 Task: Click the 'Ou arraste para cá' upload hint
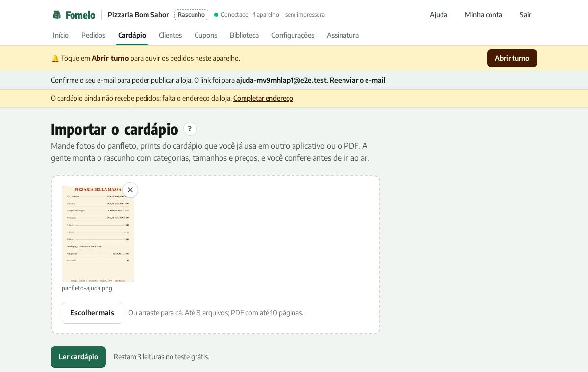pyautogui.click(x=216, y=313)
